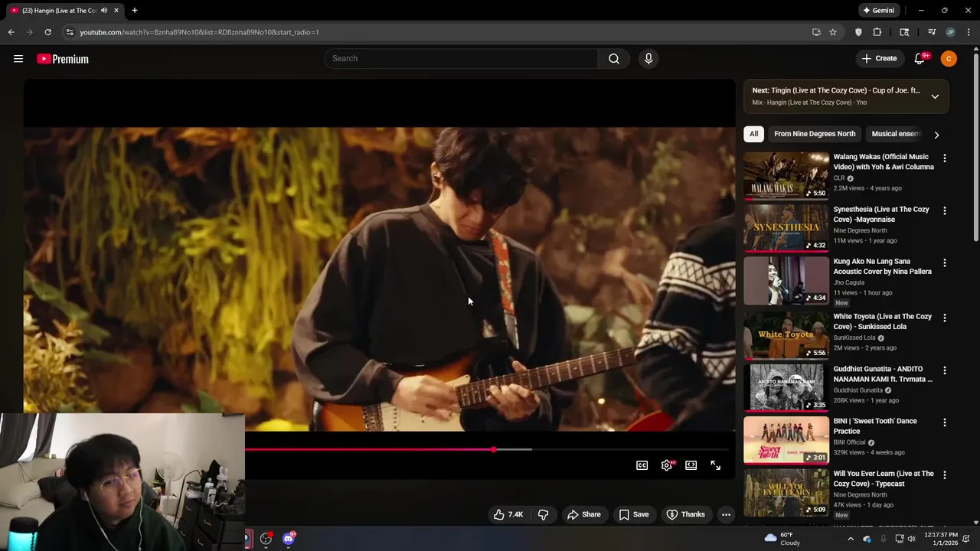The width and height of the screenshot is (980, 551).
Task: Go back in the browser
Action: coord(11,32)
